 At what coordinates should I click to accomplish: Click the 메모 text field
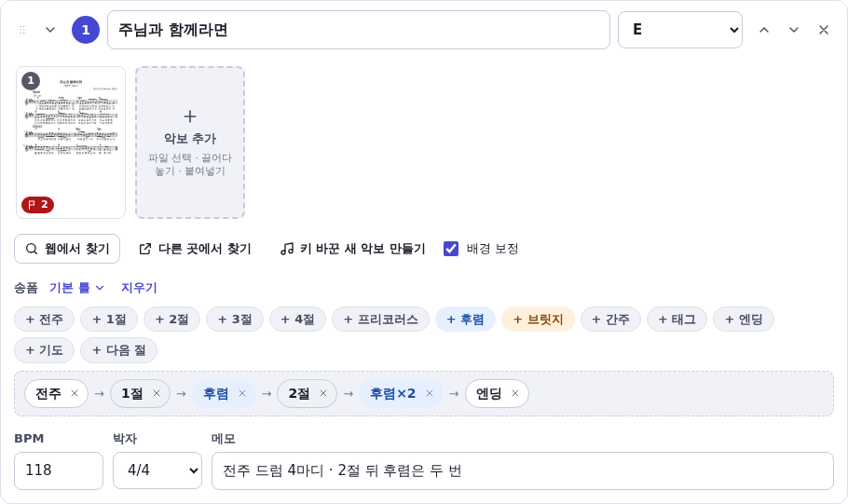tap(523, 470)
